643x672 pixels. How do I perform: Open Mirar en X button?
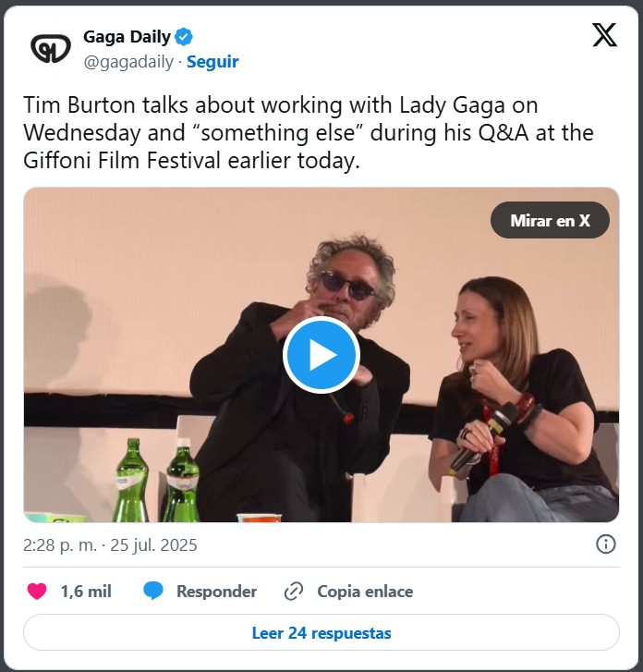[x=550, y=220]
